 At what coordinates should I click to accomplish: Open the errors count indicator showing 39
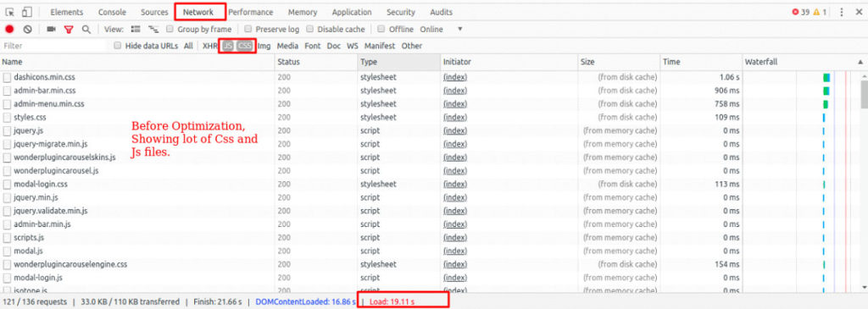(800, 12)
